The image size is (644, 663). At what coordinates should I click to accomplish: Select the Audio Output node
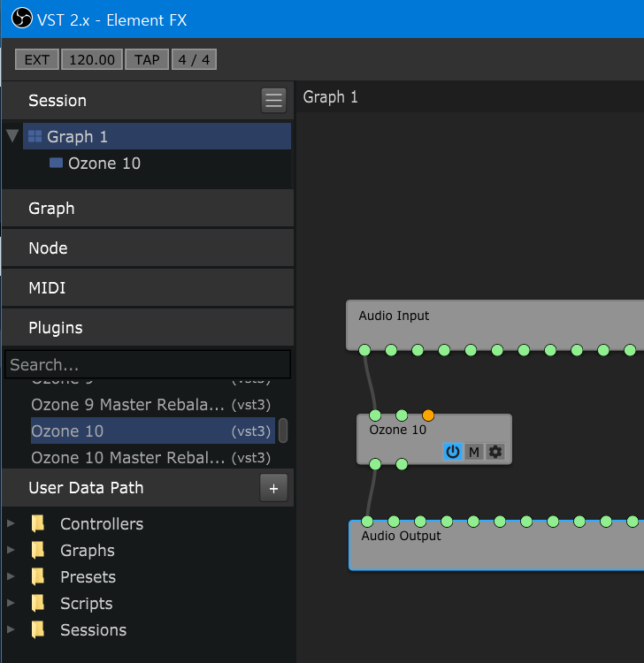click(496, 545)
